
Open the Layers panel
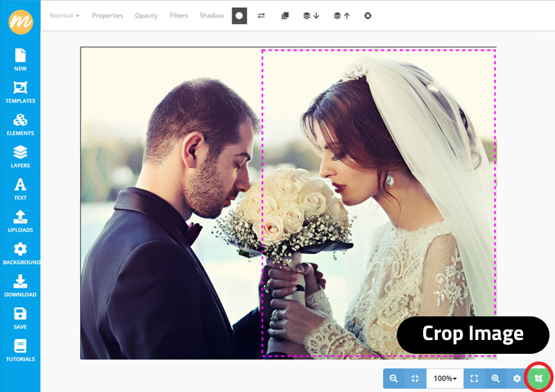pyautogui.click(x=20, y=157)
